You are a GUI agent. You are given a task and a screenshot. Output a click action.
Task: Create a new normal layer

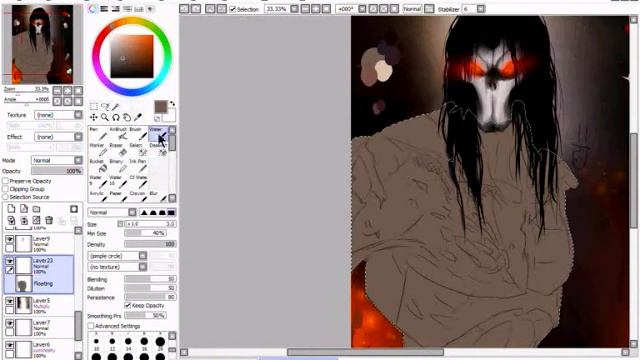11,209
